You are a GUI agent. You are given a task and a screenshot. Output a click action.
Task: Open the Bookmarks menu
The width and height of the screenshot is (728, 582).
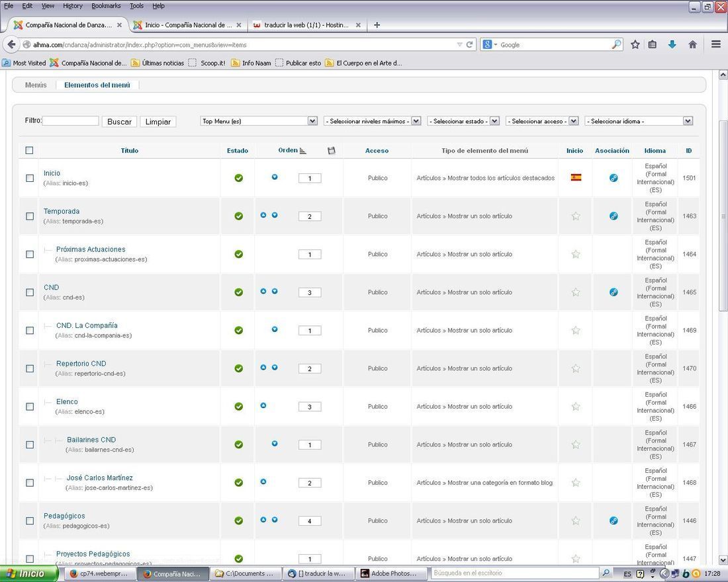click(x=106, y=6)
